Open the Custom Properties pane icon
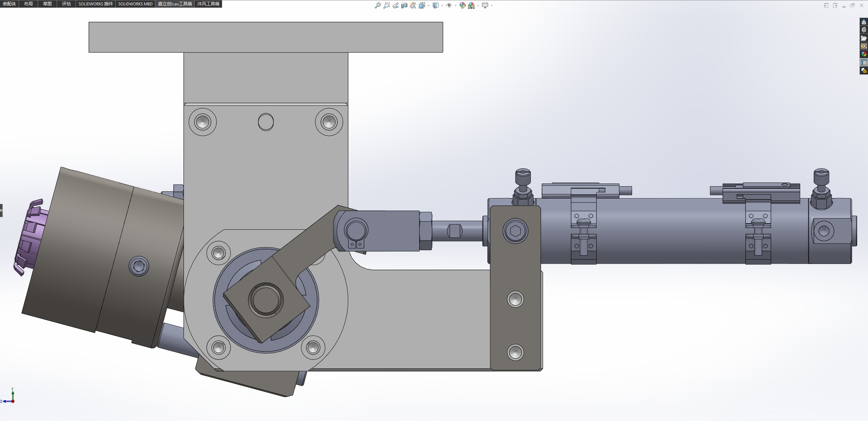Image resolution: width=868 pixels, height=421 pixels. tap(864, 62)
